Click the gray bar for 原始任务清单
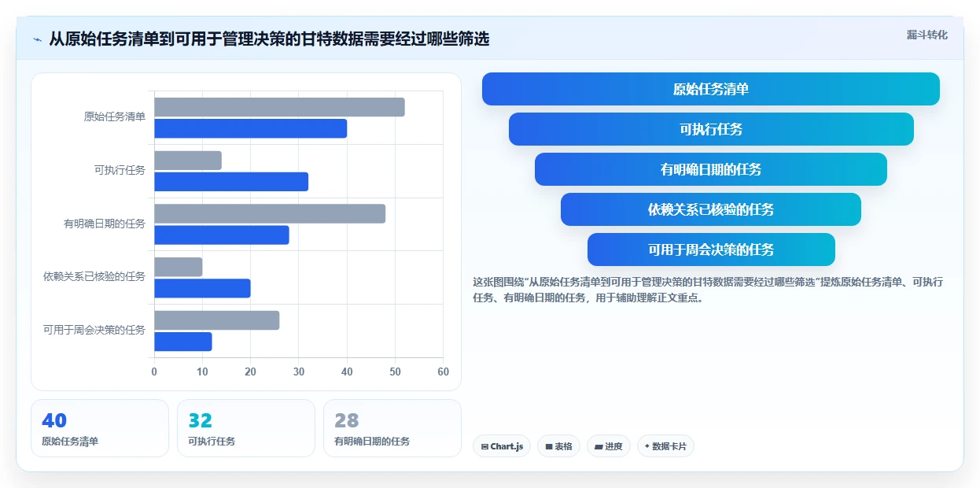The image size is (980, 488). coord(279,107)
